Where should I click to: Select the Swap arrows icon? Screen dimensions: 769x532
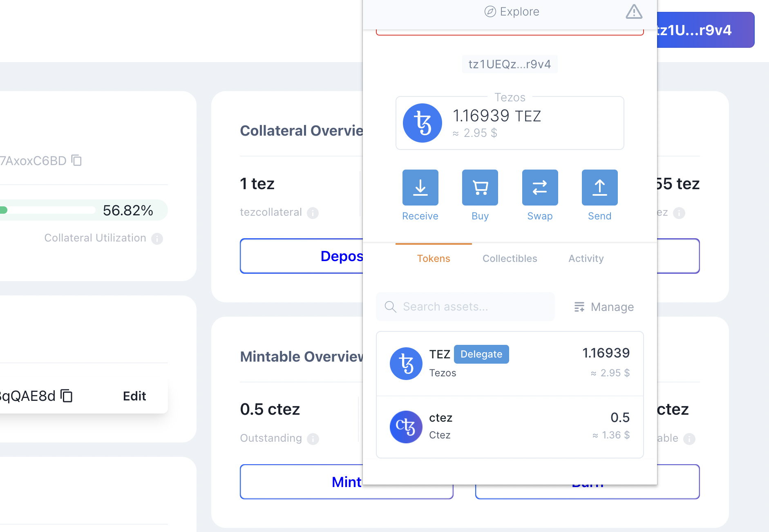tap(540, 188)
